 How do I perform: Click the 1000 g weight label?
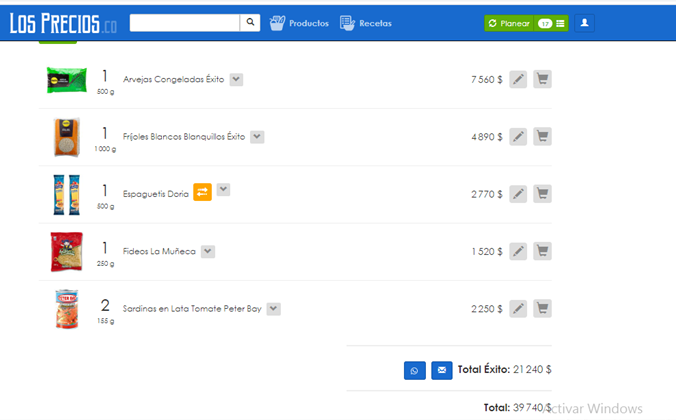pos(105,149)
